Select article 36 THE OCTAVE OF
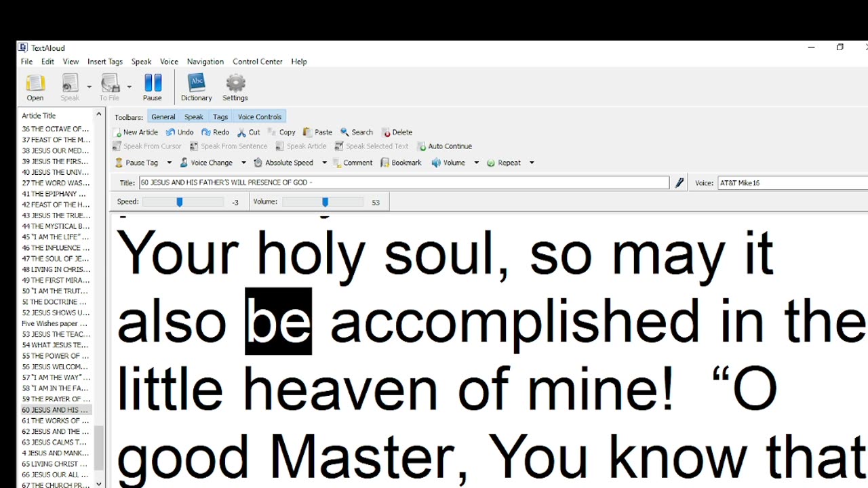Image resolution: width=868 pixels, height=488 pixels. pos(56,129)
